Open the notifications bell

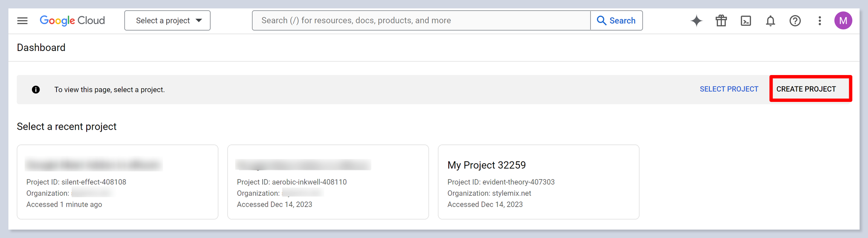coord(770,21)
